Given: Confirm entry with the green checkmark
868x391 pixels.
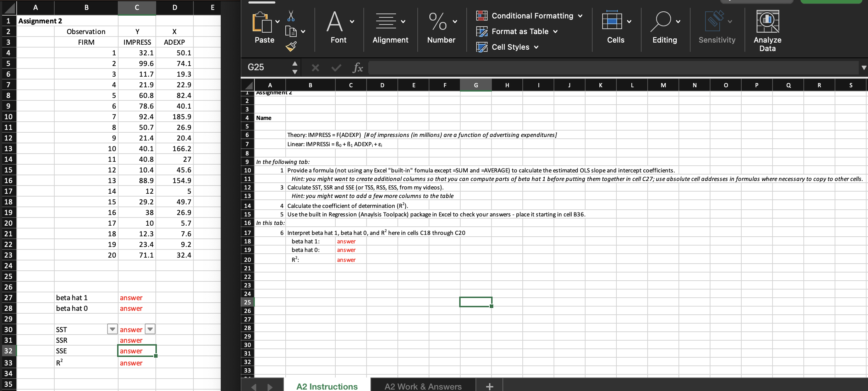Looking at the screenshot, I should 335,67.
